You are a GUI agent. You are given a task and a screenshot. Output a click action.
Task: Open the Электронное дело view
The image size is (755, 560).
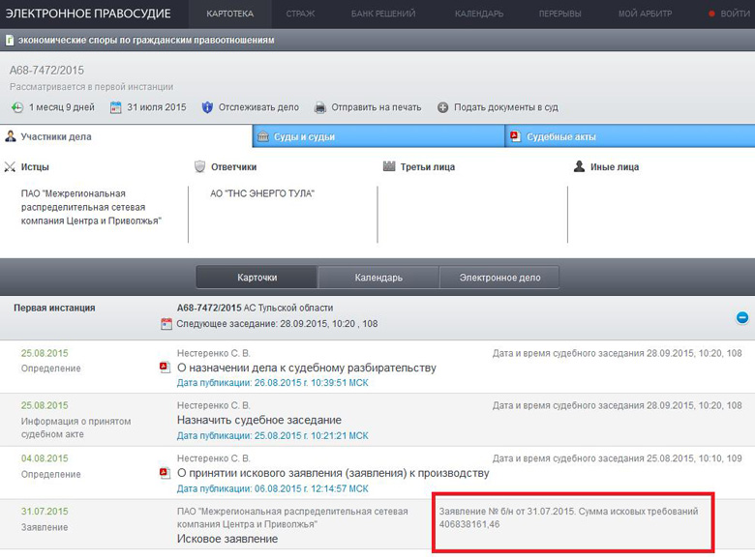point(499,278)
